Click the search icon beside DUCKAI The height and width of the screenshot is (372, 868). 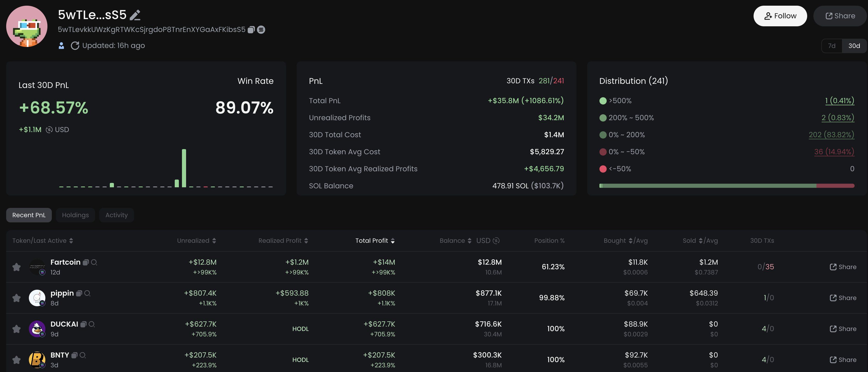(92, 325)
